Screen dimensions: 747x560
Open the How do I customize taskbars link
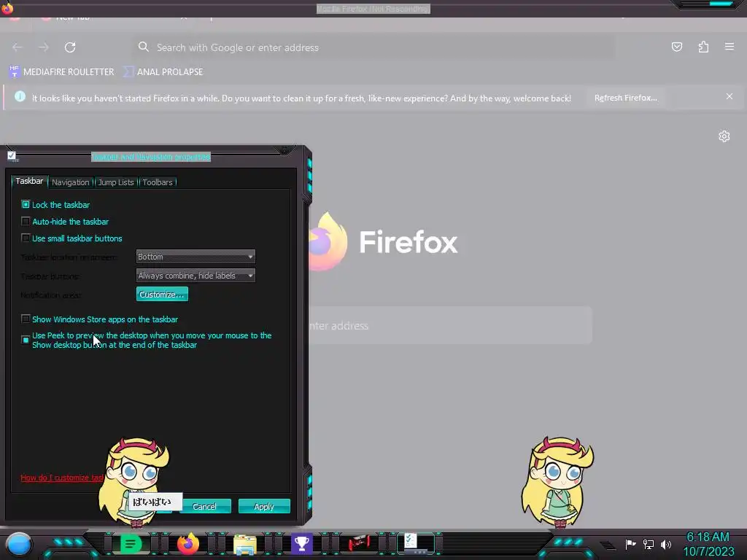(x=62, y=478)
